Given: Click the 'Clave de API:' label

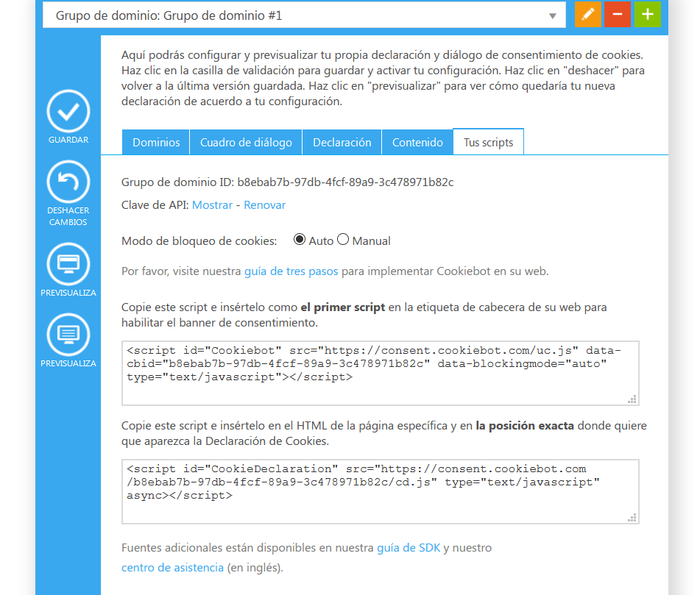Looking at the screenshot, I should (x=155, y=204).
